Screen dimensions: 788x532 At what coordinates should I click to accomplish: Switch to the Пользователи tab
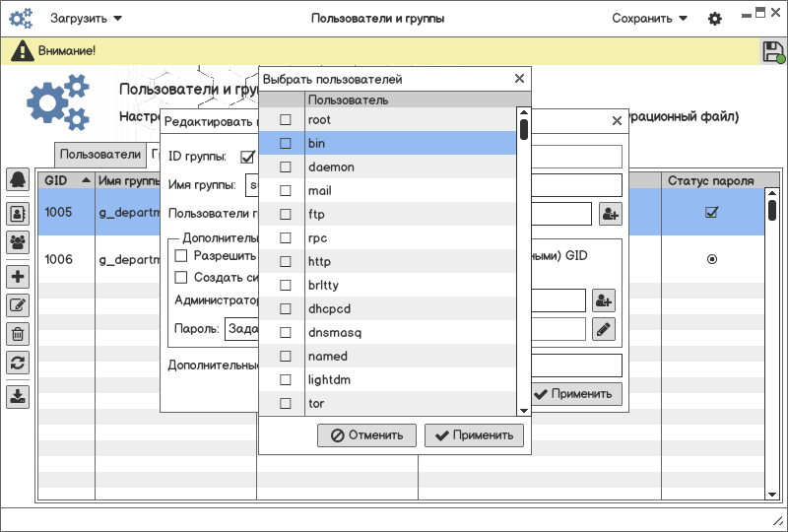click(x=100, y=155)
